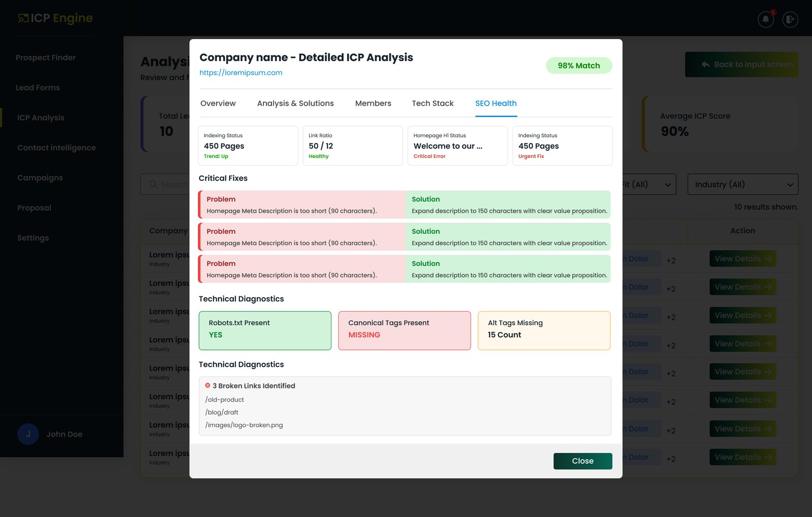Go to the Overview tab
Image resolution: width=812 pixels, height=517 pixels.
click(218, 103)
